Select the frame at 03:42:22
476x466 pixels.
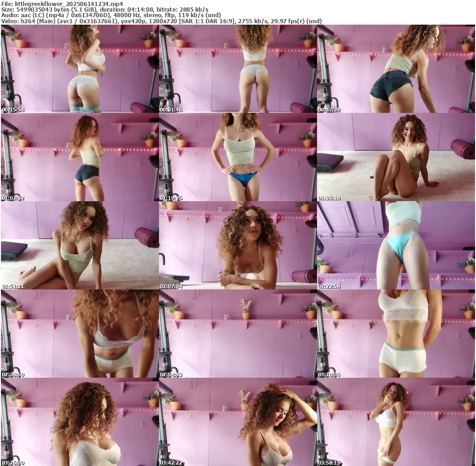(238, 422)
